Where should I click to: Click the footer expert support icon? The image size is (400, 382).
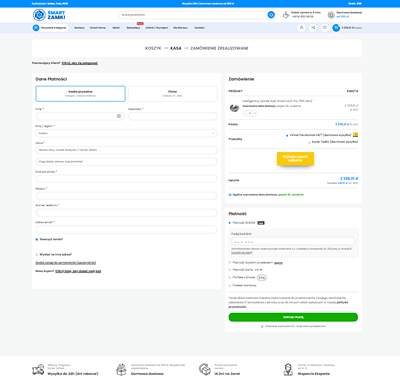288,369
